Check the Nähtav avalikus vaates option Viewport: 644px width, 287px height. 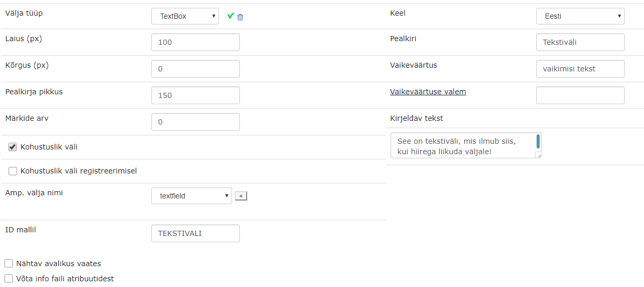point(9,264)
